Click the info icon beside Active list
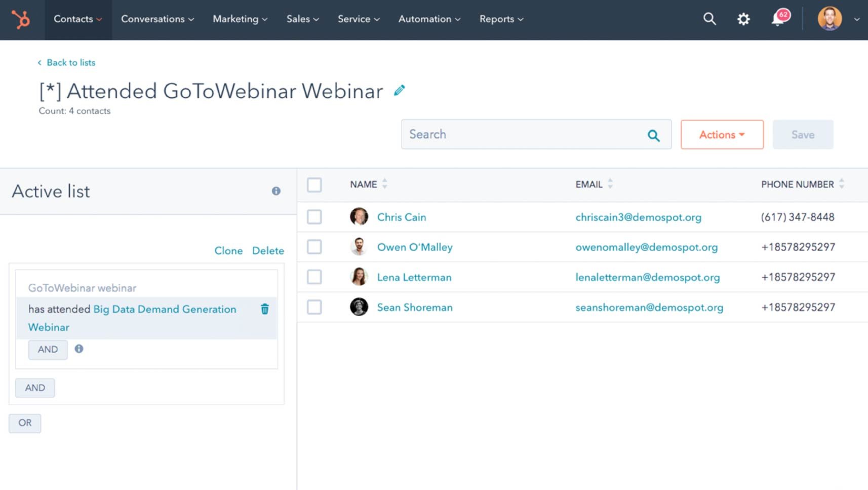The width and height of the screenshot is (868, 490). pos(276,191)
